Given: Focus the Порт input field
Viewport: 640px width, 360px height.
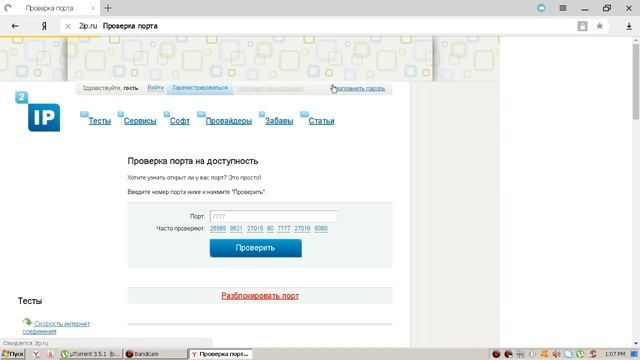Looking at the screenshot, I should click(273, 216).
